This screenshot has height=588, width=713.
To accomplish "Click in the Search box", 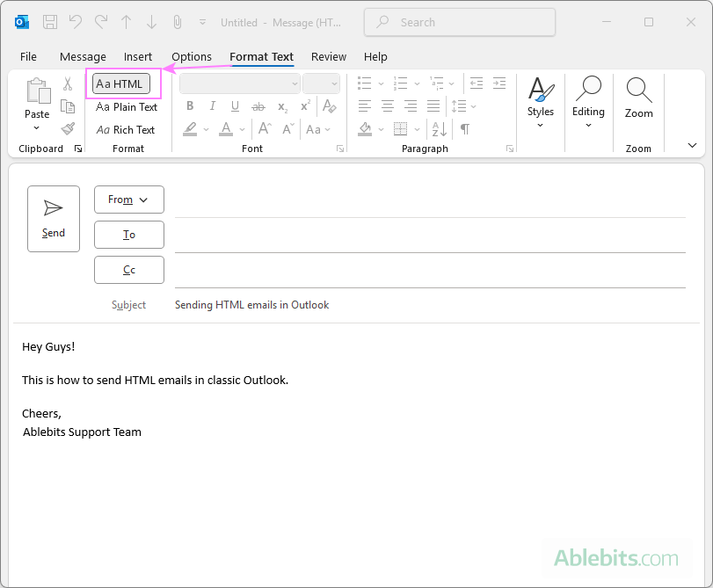I will (460, 22).
